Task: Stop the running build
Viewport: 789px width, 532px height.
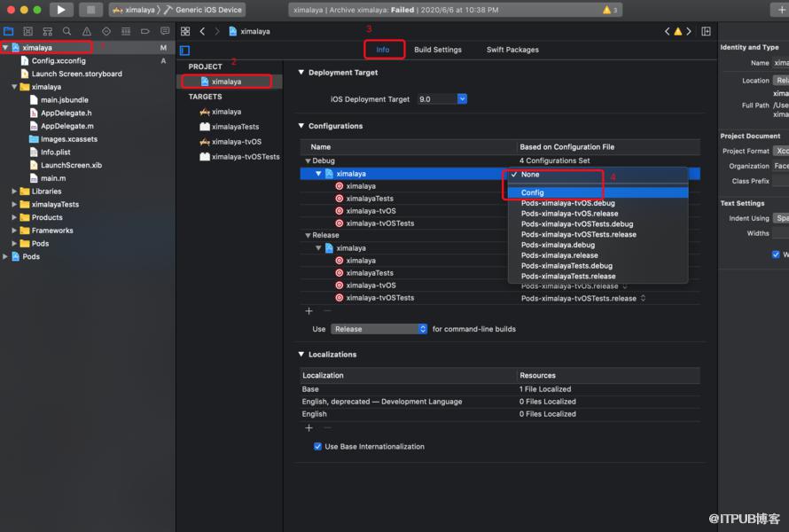Action: point(90,10)
